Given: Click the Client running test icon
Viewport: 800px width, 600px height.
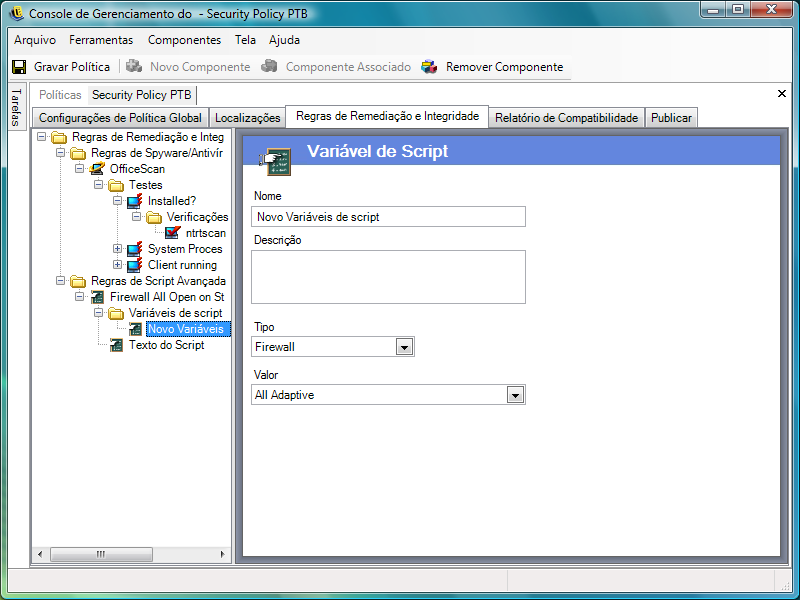Looking at the screenshot, I should point(135,265).
